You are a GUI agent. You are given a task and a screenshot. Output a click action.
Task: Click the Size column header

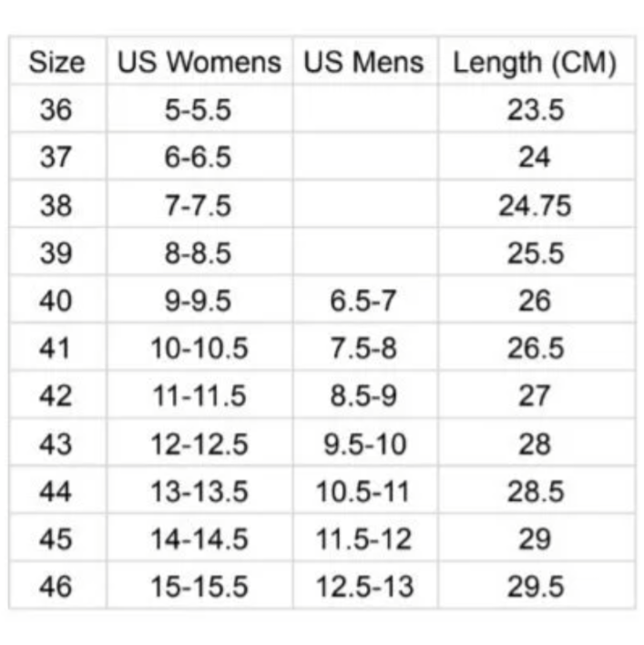56,63
